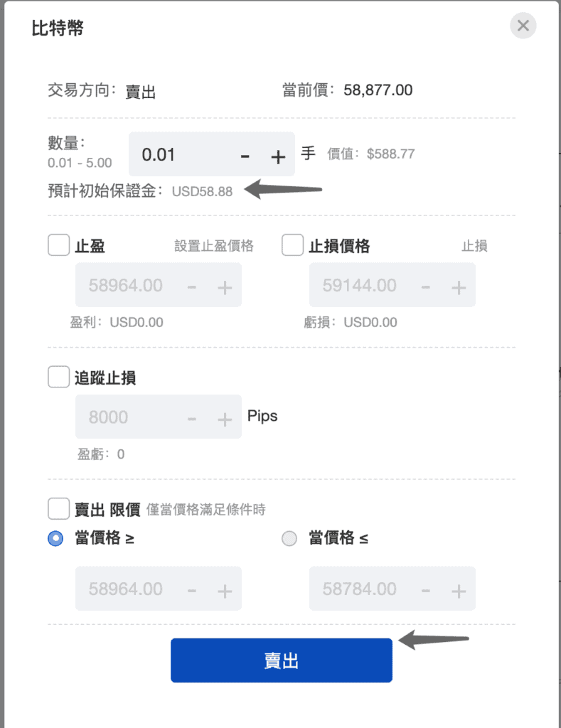Raise the ≤ limit price 58784.00 with plus
Viewport: 561px width, 728px height.
pyautogui.click(x=459, y=591)
